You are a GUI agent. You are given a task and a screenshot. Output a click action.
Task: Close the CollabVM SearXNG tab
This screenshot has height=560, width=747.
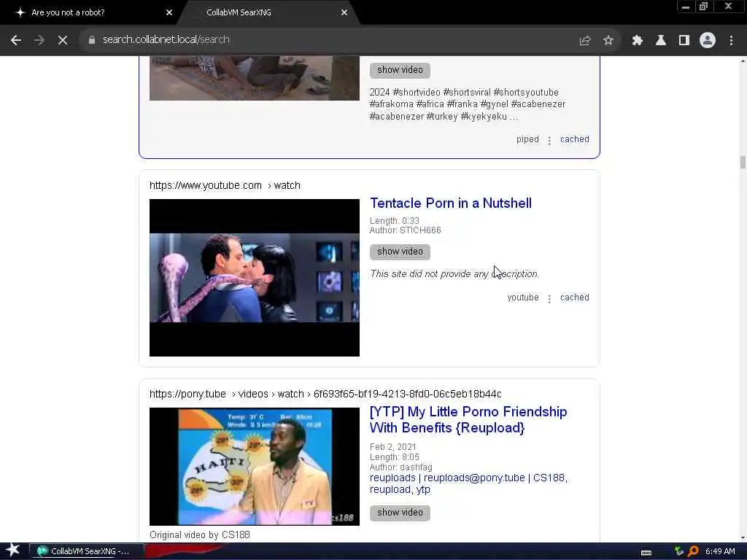pos(344,12)
